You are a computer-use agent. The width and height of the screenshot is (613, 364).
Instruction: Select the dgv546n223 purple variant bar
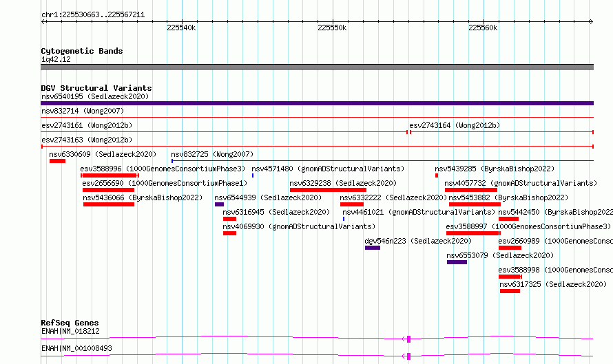(x=373, y=248)
